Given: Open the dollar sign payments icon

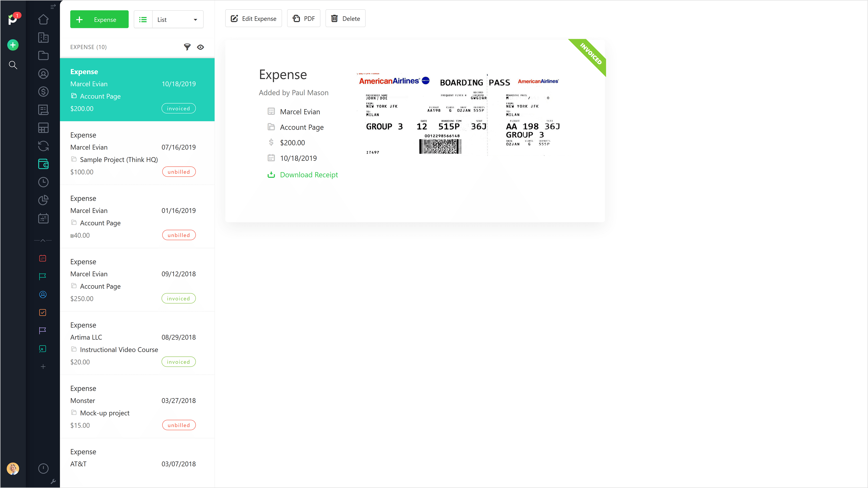Looking at the screenshot, I should tap(43, 91).
